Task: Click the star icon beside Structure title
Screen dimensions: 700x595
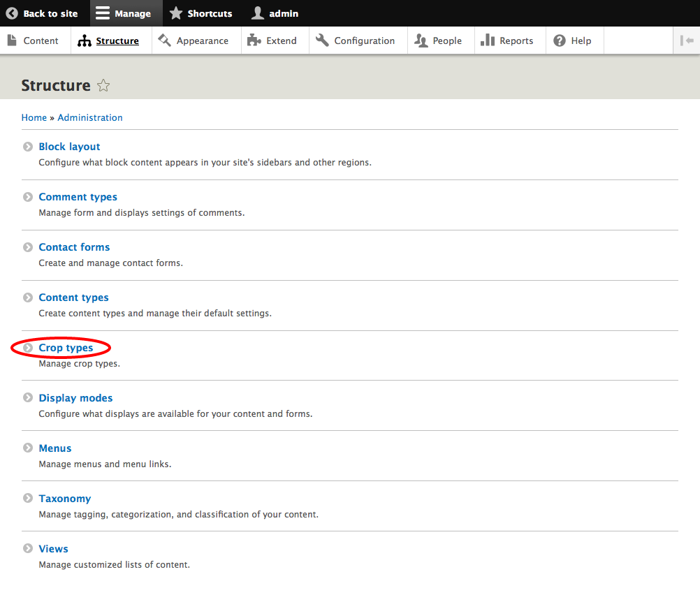Action: pyautogui.click(x=103, y=86)
